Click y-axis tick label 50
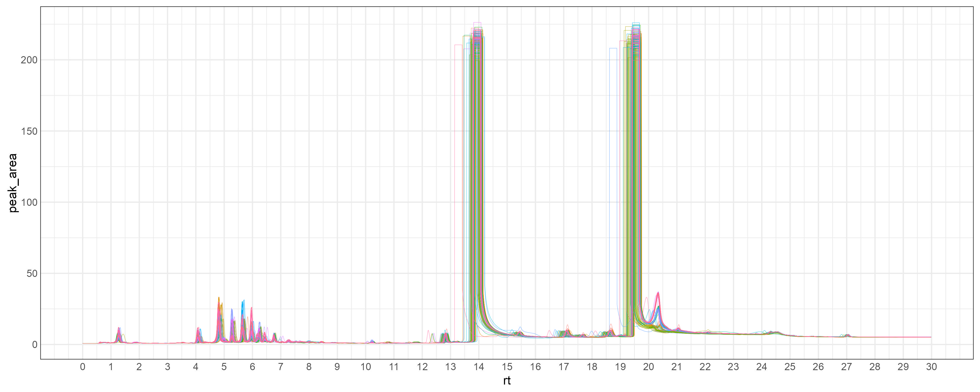The height and width of the screenshot is (392, 980). 32,274
